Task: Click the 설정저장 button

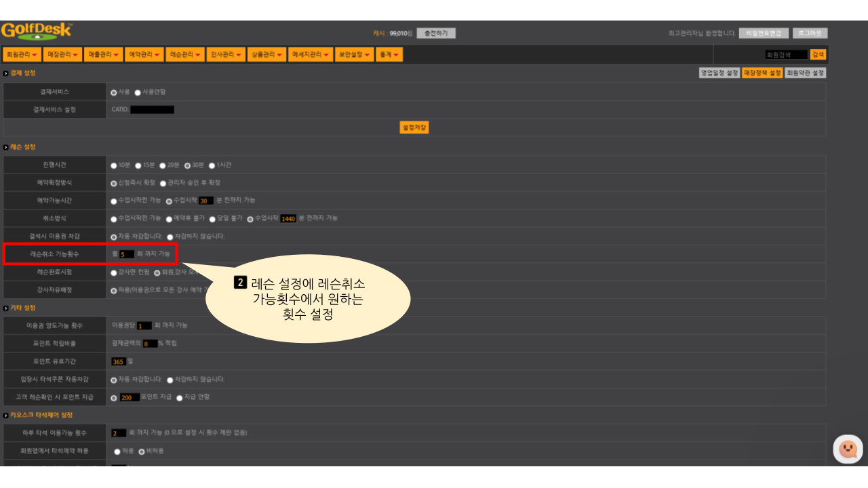Action: tap(414, 127)
